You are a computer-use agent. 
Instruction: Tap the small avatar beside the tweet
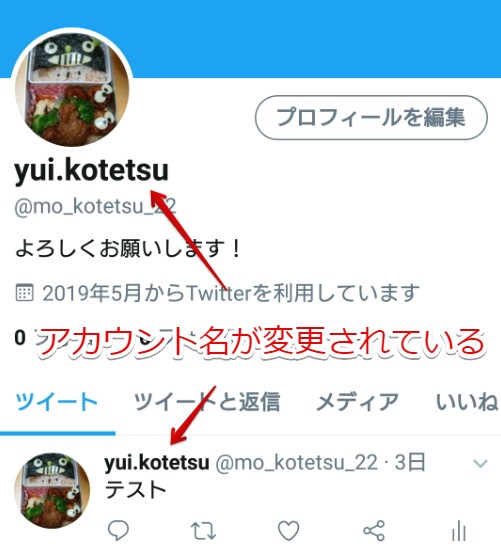pos(52,491)
